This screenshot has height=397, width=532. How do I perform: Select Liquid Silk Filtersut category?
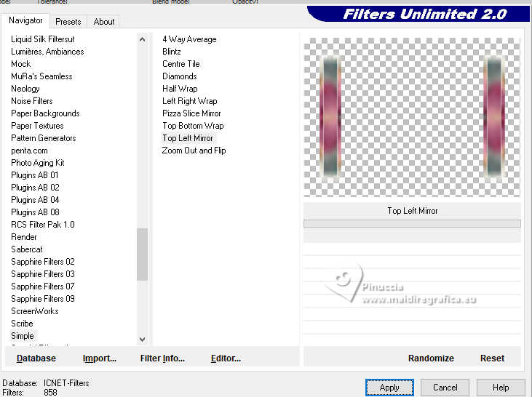coord(43,39)
